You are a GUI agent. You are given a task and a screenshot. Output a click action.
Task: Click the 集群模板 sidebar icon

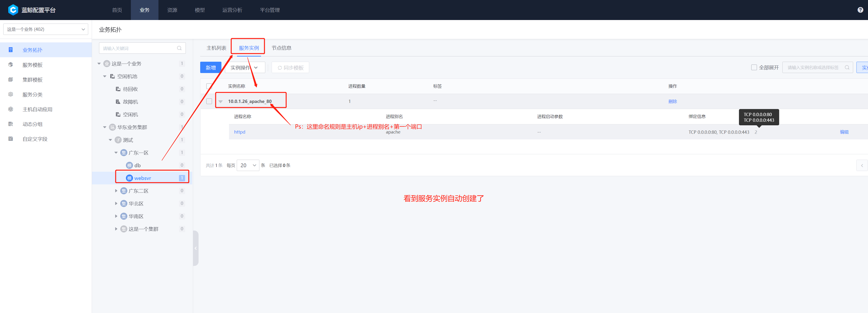tap(11, 79)
